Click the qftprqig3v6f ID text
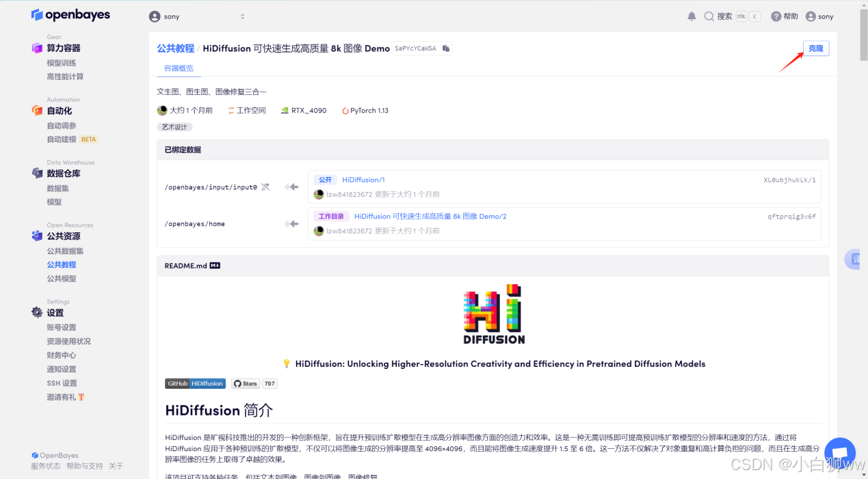Screen dimensions: 868x479 [x=791, y=217]
